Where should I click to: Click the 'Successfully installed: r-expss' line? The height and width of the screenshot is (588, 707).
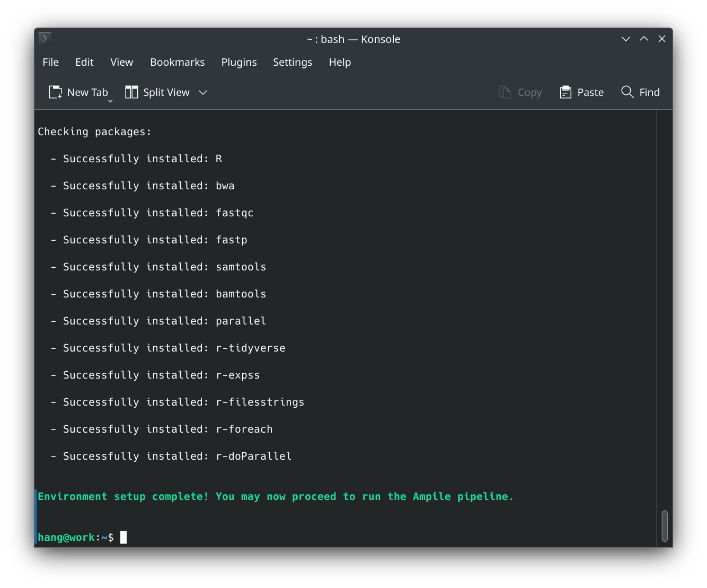(155, 375)
